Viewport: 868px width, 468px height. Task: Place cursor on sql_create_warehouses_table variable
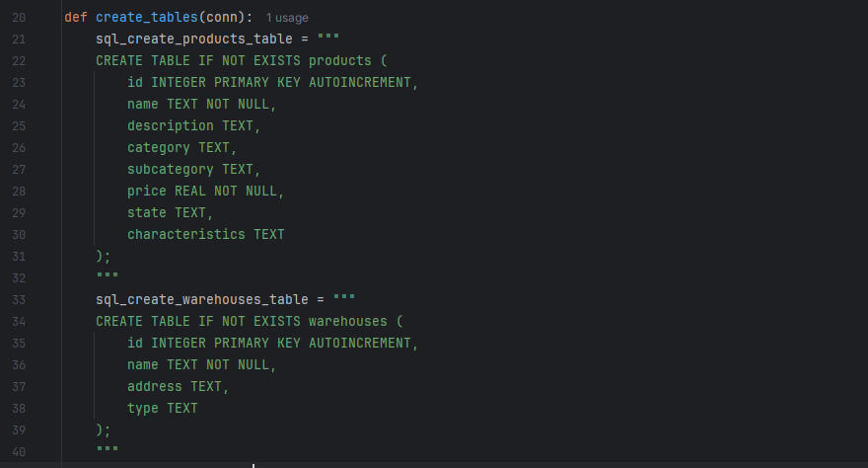tap(202, 299)
